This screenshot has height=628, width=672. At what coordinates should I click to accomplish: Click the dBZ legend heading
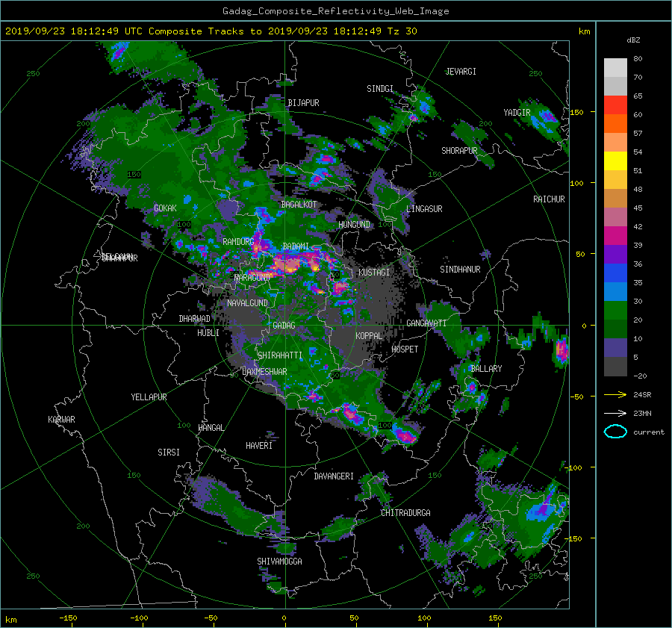(x=633, y=40)
